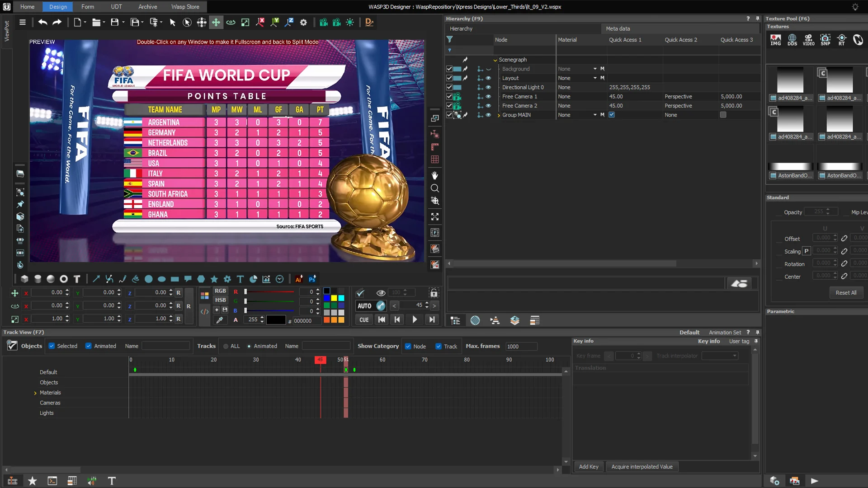Screen dimensions: 868x488
Task: Open Illustrator import with the Ai icon
Action: [x=299, y=279]
